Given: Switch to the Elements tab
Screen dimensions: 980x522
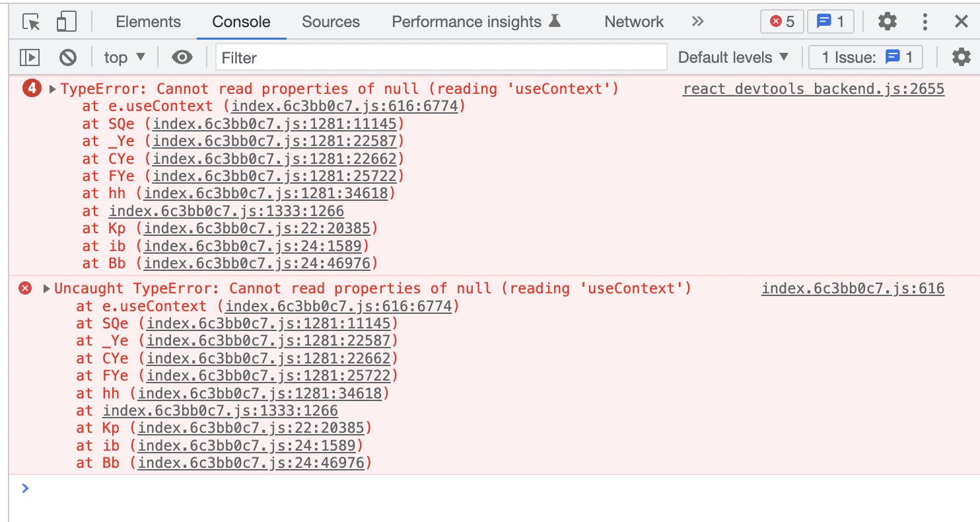Looking at the screenshot, I should pos(148,21).
